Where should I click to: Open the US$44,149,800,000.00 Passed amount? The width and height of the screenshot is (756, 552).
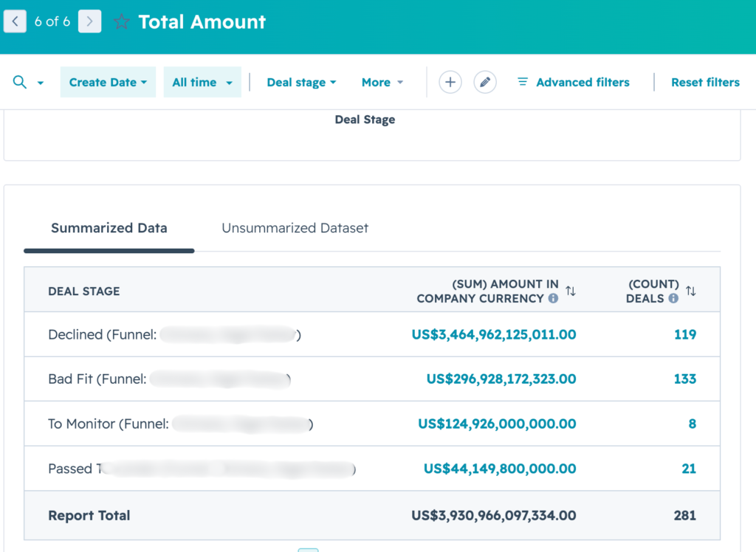500,469
